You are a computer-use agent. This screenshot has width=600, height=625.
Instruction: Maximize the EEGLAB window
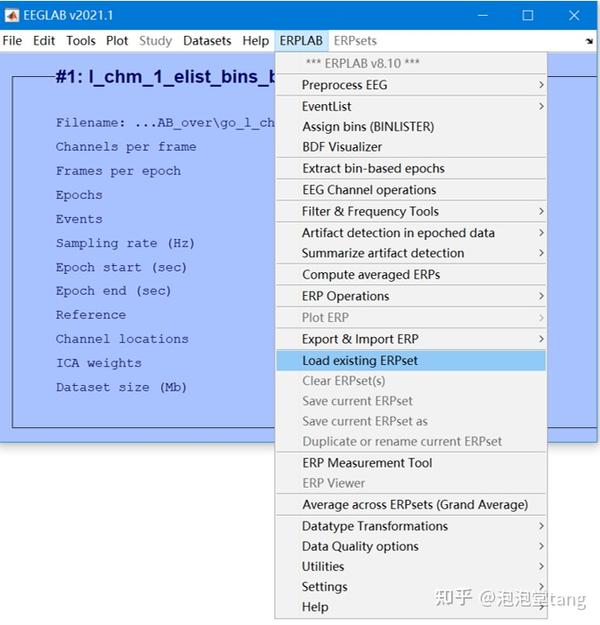[x=527, y=16]
